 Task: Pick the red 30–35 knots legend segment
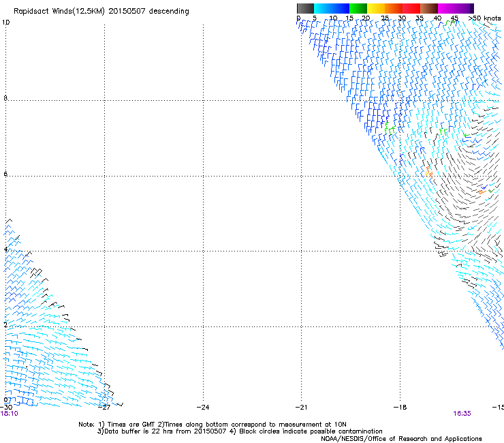pos(411,8)
